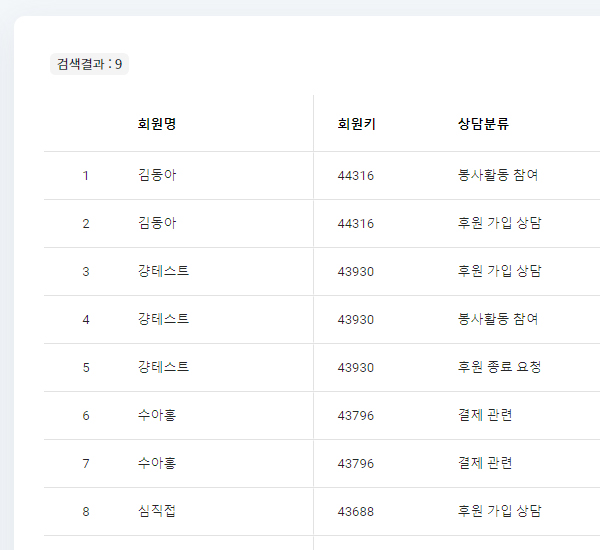600x550 pixels.
Task: Open member 강테스트 in row 5
Action: [x=163, y=368]
